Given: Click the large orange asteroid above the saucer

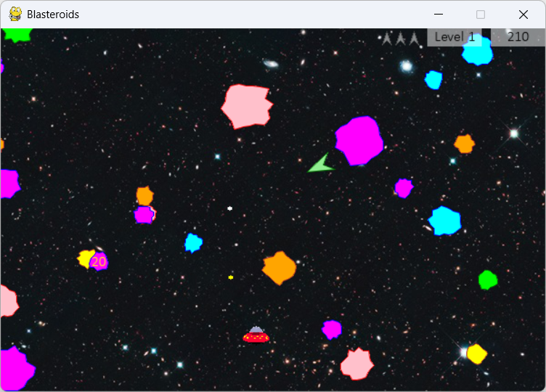Looking at the screenshot, I should [279, 268].
